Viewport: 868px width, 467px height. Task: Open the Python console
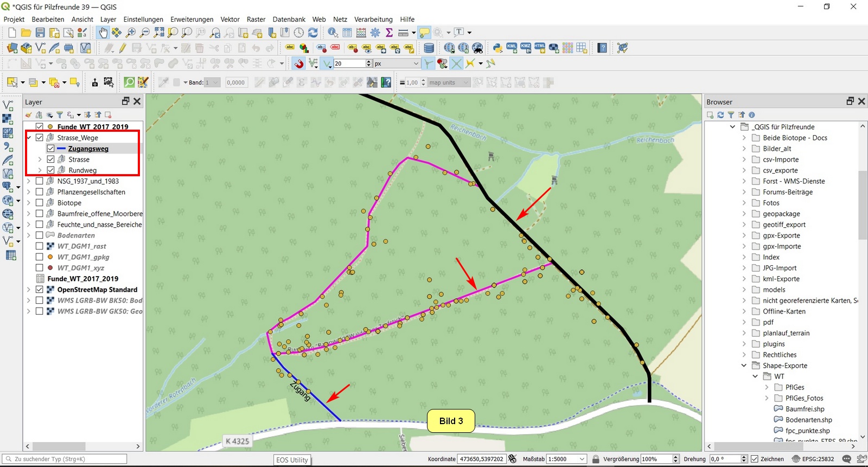497,48
